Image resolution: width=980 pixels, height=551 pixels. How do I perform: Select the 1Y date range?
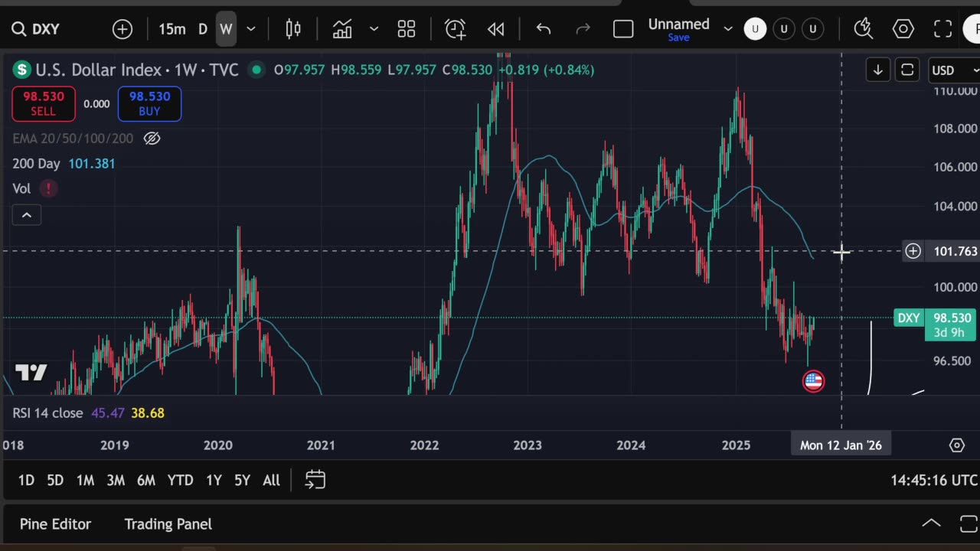tap(214, 481)
